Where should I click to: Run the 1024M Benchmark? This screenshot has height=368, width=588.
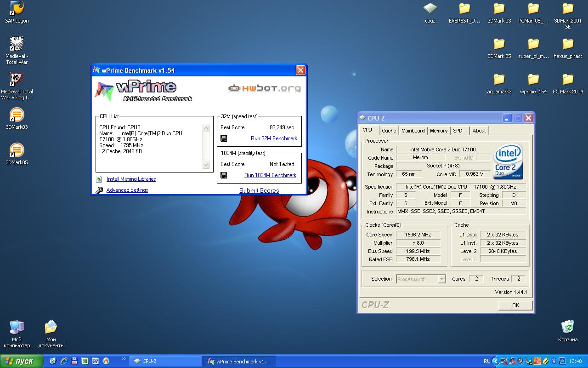point(270,175)
